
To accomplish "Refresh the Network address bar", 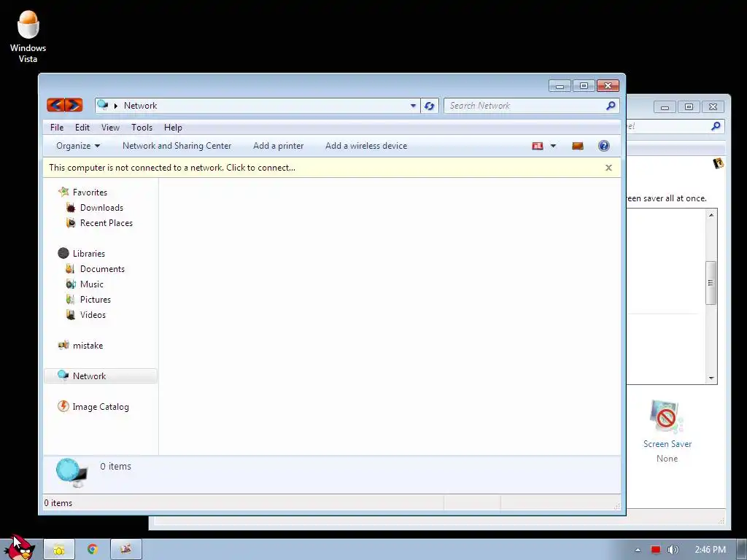I will tap(429, 106).
